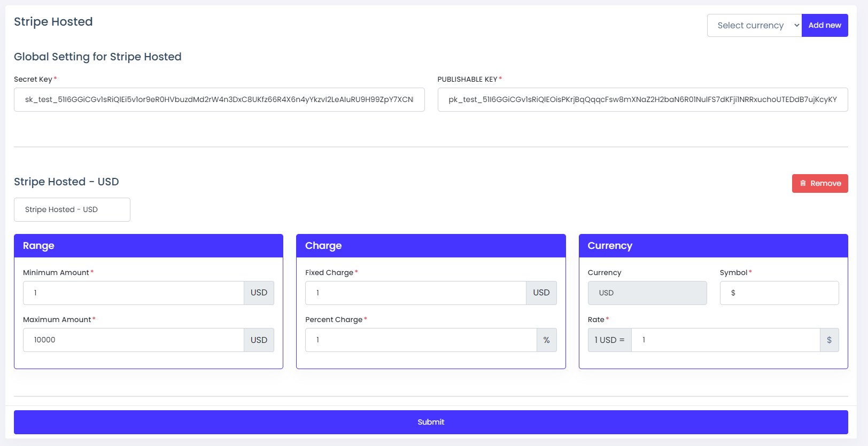Click the USD suffix beside Maximum Amount
Image resolution: width=868 pixels, height=446 pixels.
click(259, 340)
